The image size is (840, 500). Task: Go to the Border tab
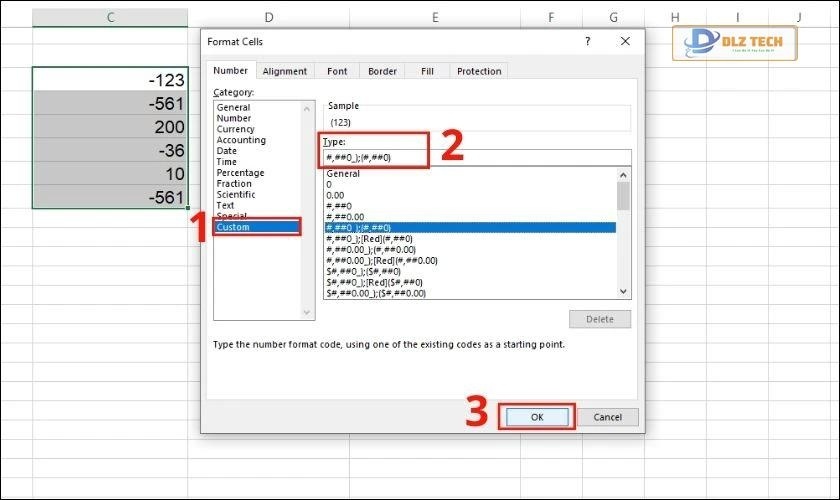(x=382, y=71)
